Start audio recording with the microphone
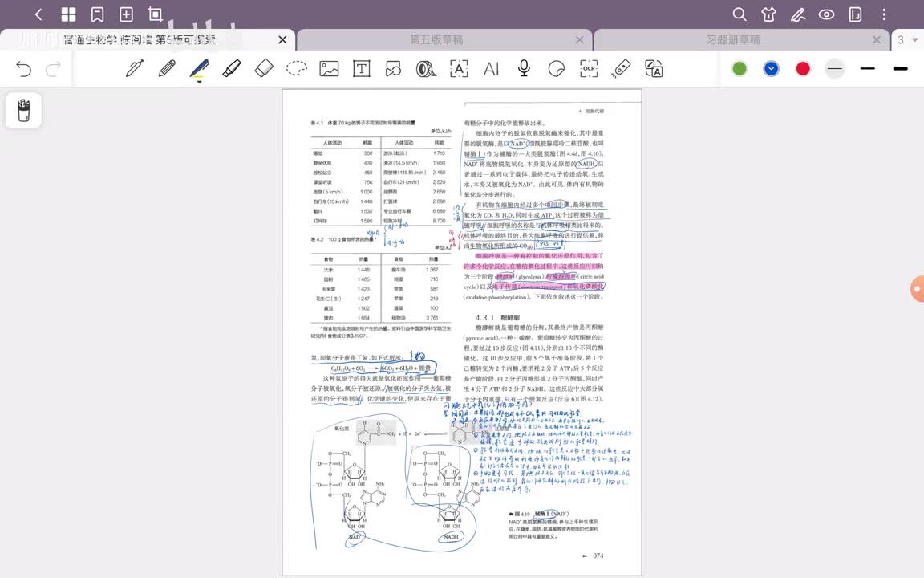 [523, 68]
